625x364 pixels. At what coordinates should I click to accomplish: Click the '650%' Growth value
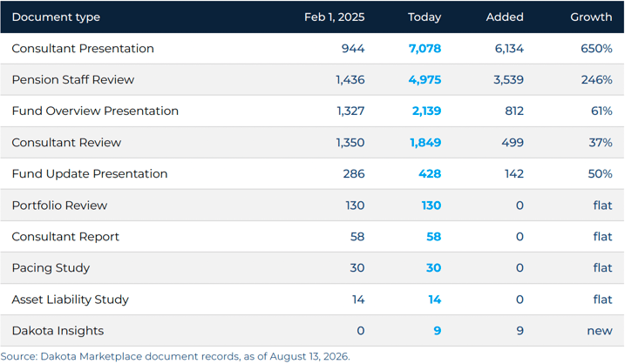pos(596,49)
